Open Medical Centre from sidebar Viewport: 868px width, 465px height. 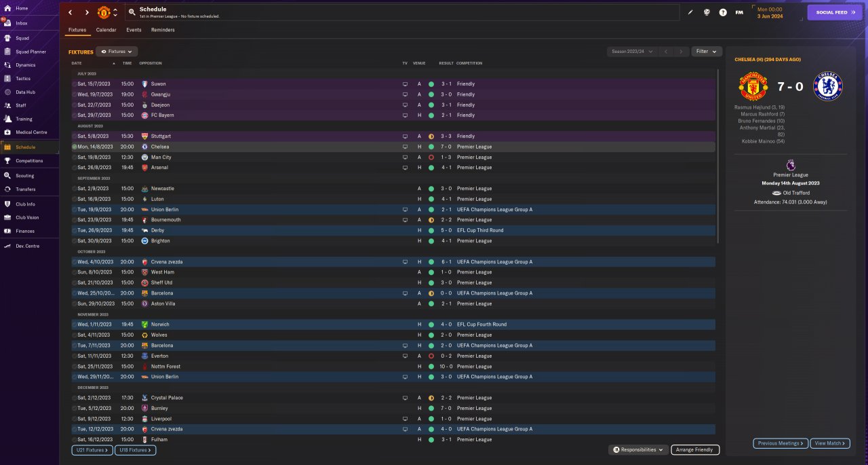pyautogui.click(x=7, y=132)
